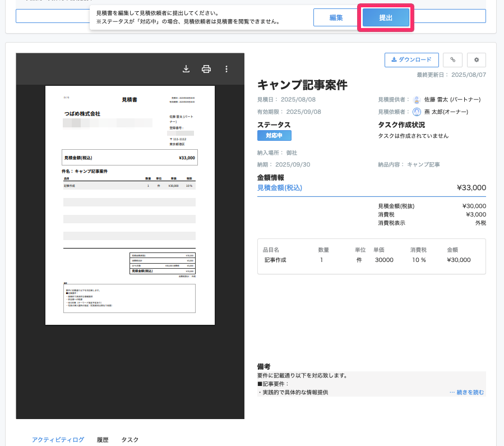Select the アクティビティログ tab

click(58, 440)
